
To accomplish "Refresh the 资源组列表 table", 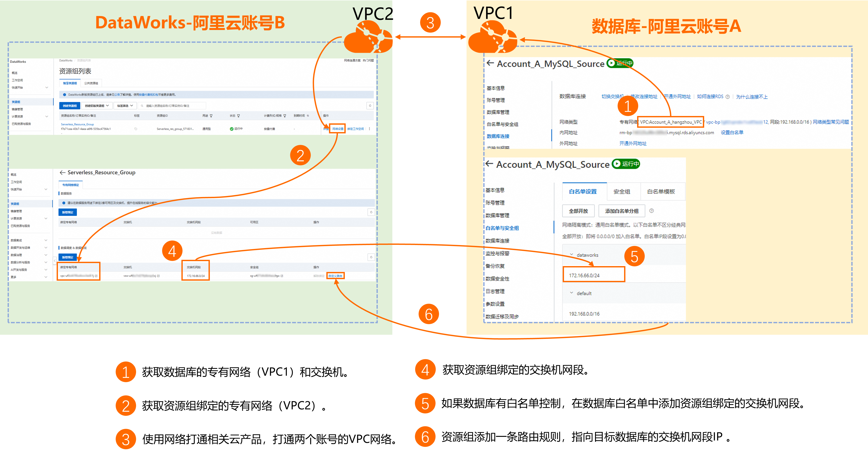I will click(x=370, y=106).
